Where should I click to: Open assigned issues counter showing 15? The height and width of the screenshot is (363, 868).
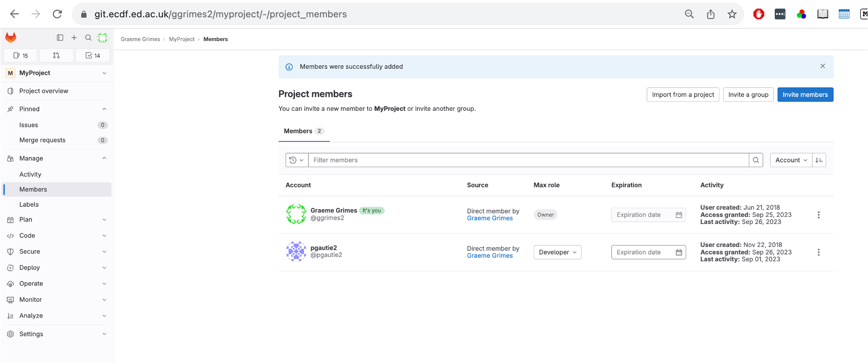21,55
